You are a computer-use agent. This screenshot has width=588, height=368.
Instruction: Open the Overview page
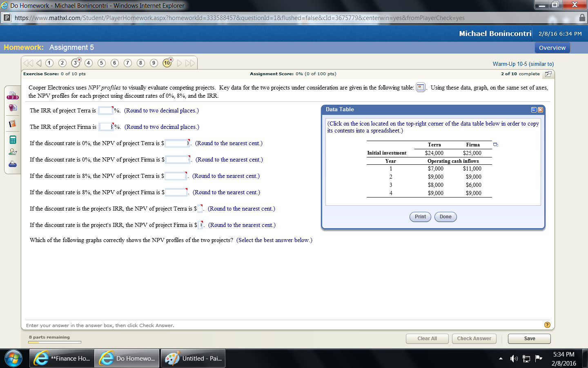coord(552,47)
